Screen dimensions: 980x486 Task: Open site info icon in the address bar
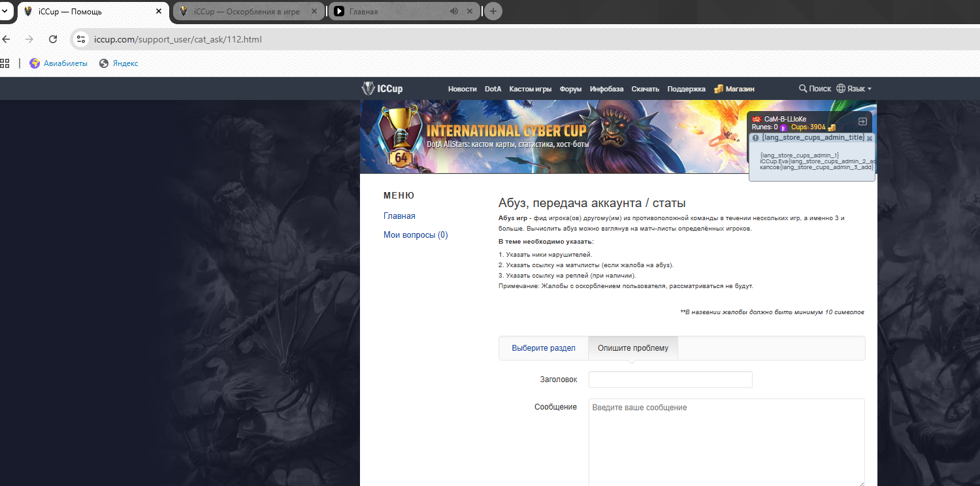[81, 39]
